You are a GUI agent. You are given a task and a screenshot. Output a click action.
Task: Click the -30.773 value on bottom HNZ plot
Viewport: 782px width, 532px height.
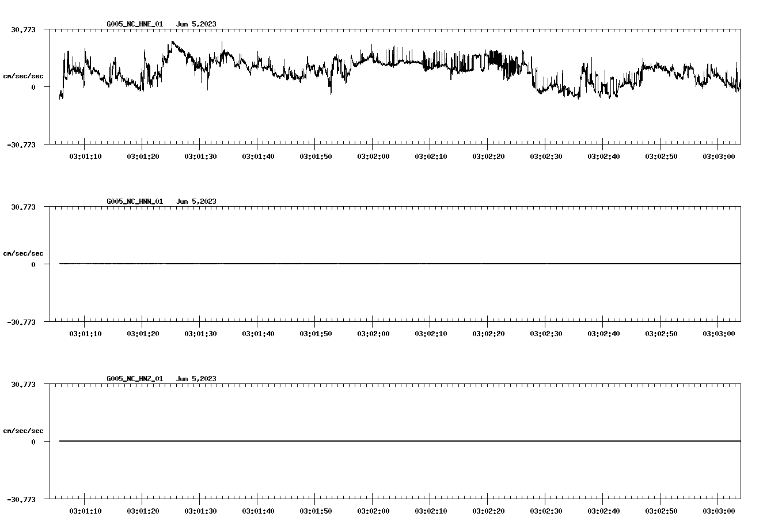22,500
